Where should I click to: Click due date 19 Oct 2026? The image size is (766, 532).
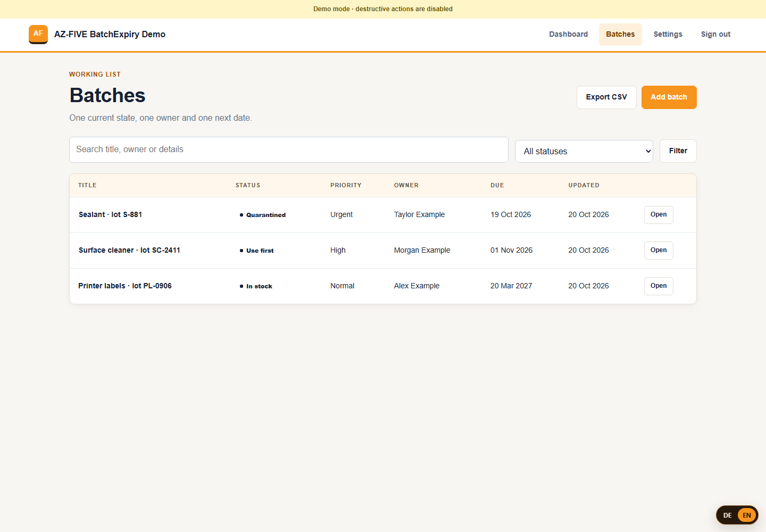[x=511, y=215]
